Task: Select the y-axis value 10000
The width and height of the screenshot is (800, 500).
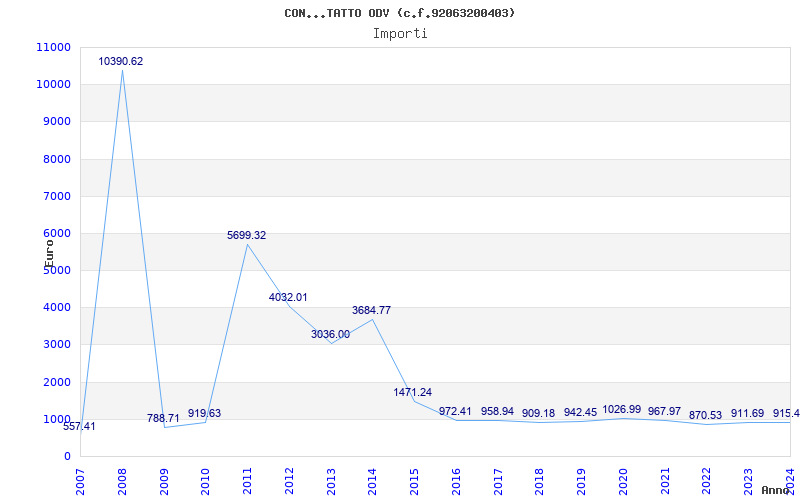Action: 54,85
